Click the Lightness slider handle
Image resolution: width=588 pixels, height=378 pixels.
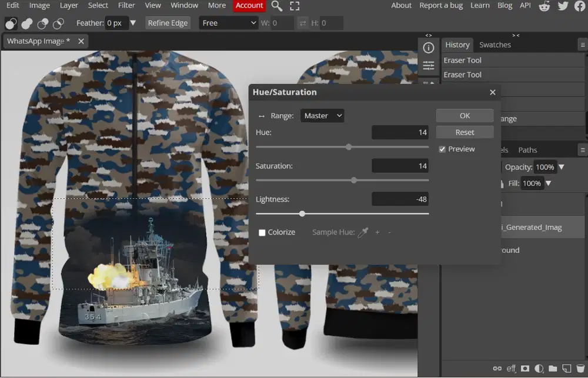302,214
